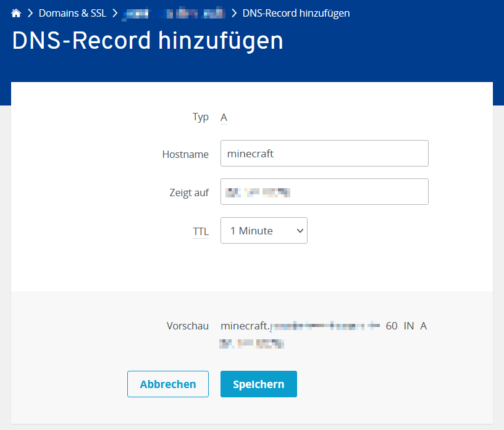Open the Domains & SSL breadcrumb link

(72, 13)
